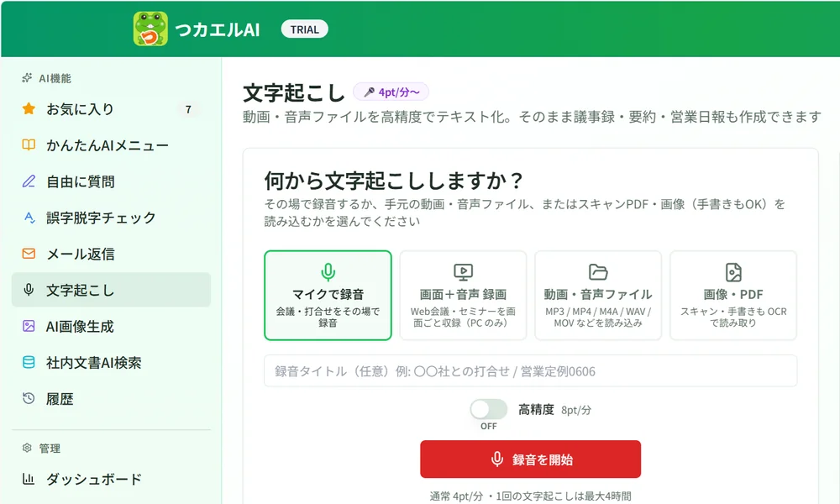
Task: Open メール返信 envelope icon
Action: [x=29, y=254]
